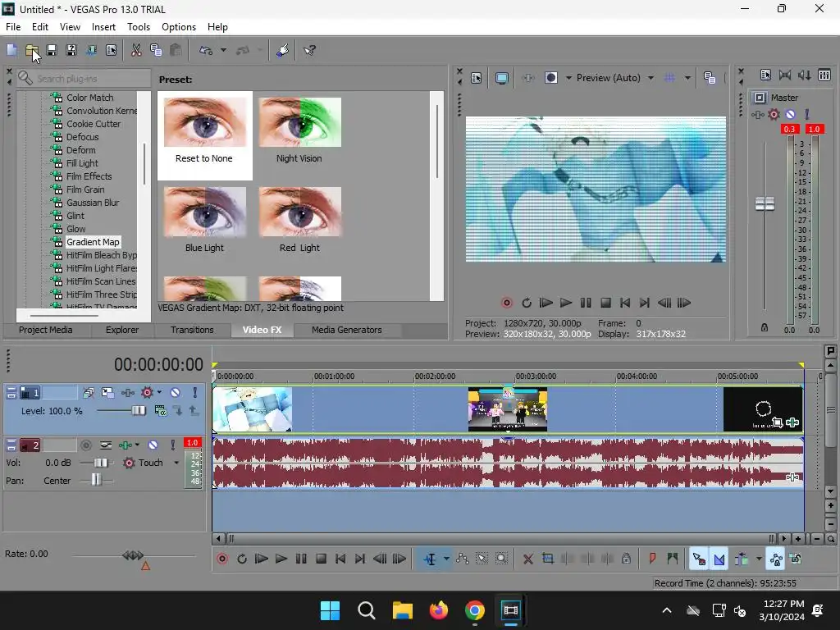Click the Copy icon in toolbar
840x630 pixels.
[x=156, y=50]
